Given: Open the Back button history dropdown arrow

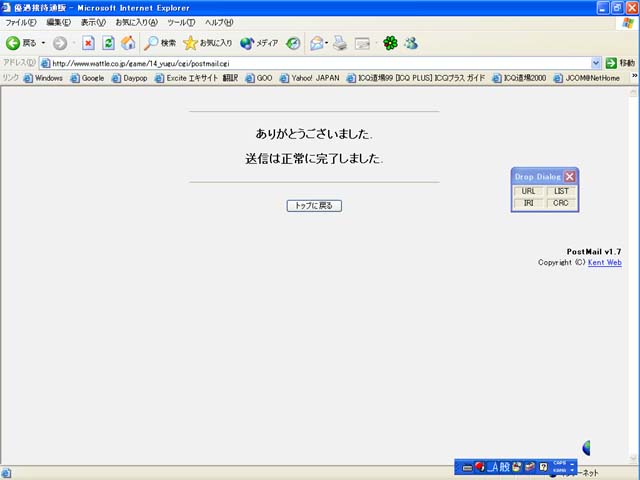Looking at the screenshot, I should 43,43.
